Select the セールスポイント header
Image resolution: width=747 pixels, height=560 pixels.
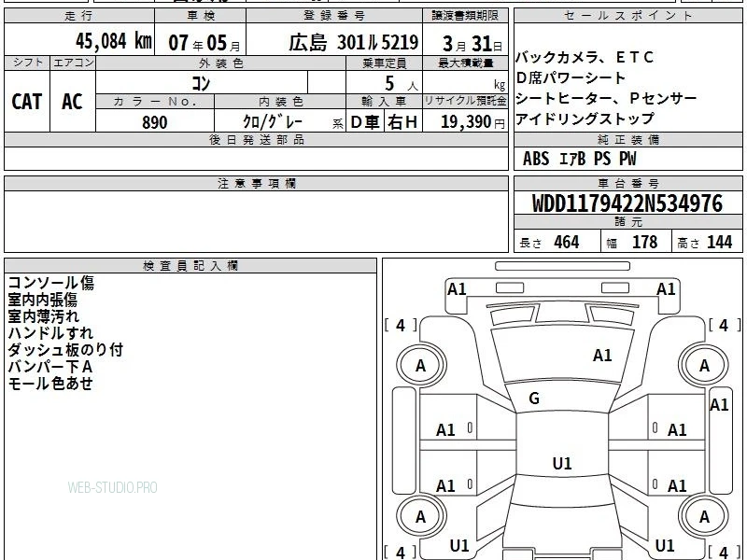[628, 15]
